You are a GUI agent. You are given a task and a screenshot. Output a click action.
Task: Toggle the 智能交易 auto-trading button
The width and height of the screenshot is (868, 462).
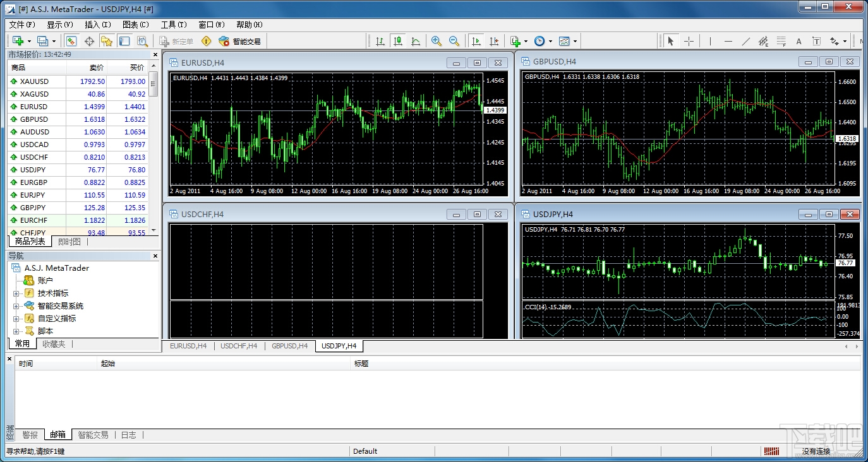239,41
